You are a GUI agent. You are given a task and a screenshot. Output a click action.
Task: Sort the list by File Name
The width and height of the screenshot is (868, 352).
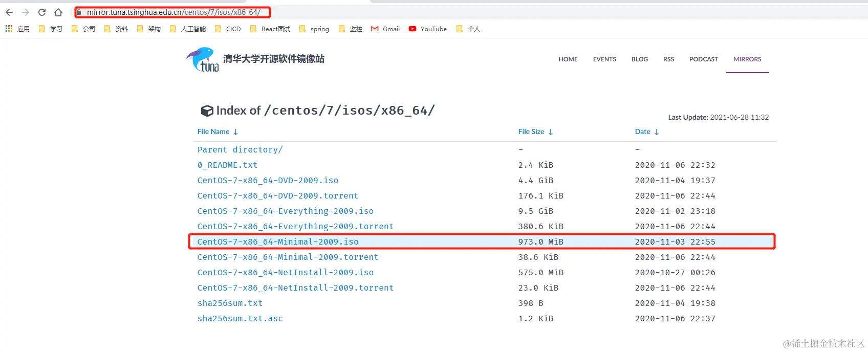pos(218,132)
